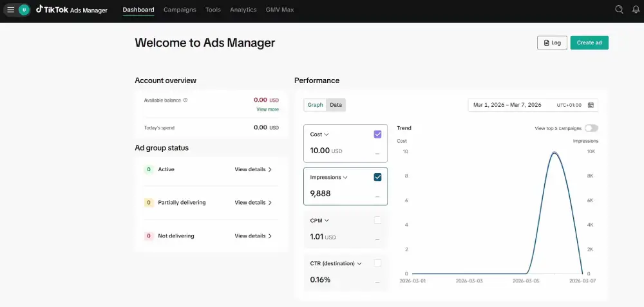Viewport: 644px width, 307px height.
Task: Open the Tools menu
Action: [x=213, y=10]
